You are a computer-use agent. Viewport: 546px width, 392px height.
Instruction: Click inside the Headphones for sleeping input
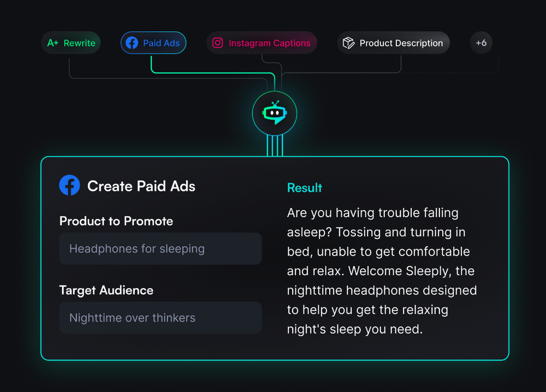tap(160, 248)
